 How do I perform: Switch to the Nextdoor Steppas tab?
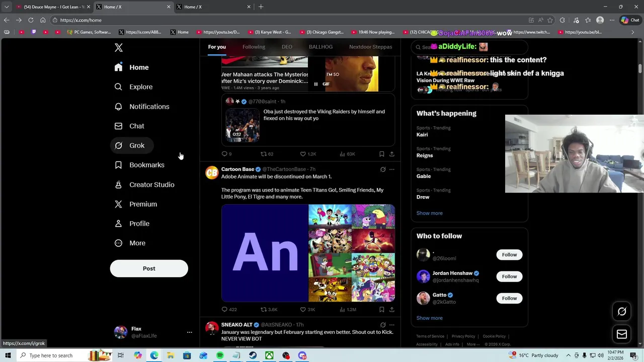pyautogui.click(x=370, y=47)
